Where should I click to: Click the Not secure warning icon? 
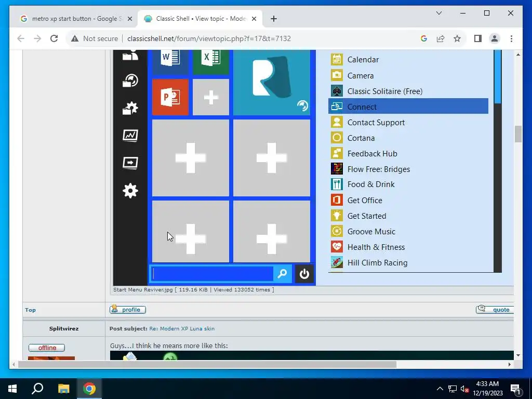click(x=75, y=38)
